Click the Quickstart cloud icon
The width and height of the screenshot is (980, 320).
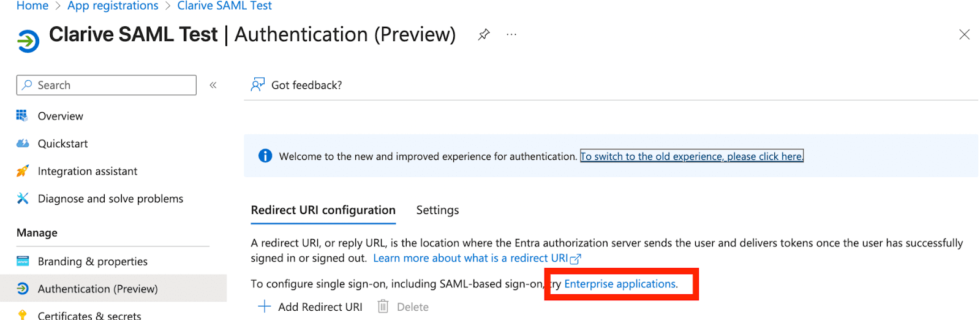coord(23,143)
